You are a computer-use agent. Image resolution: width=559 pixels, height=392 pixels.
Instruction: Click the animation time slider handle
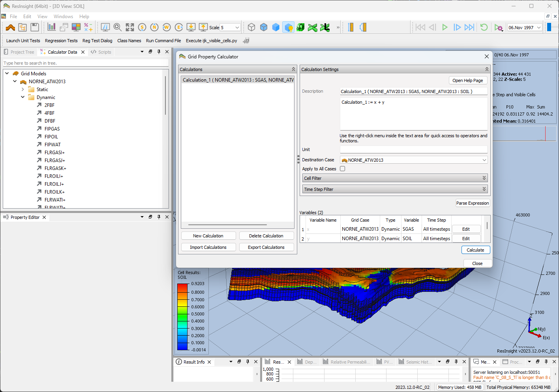pyautogui.click(x=549, y=27)
